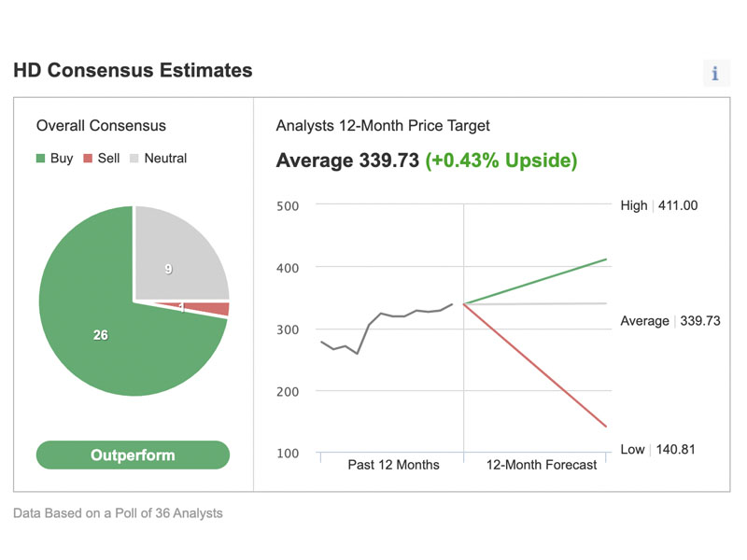Toggle the Buy legend green square
This screenshot has width=747, height=560.
[x=40, y=158]
